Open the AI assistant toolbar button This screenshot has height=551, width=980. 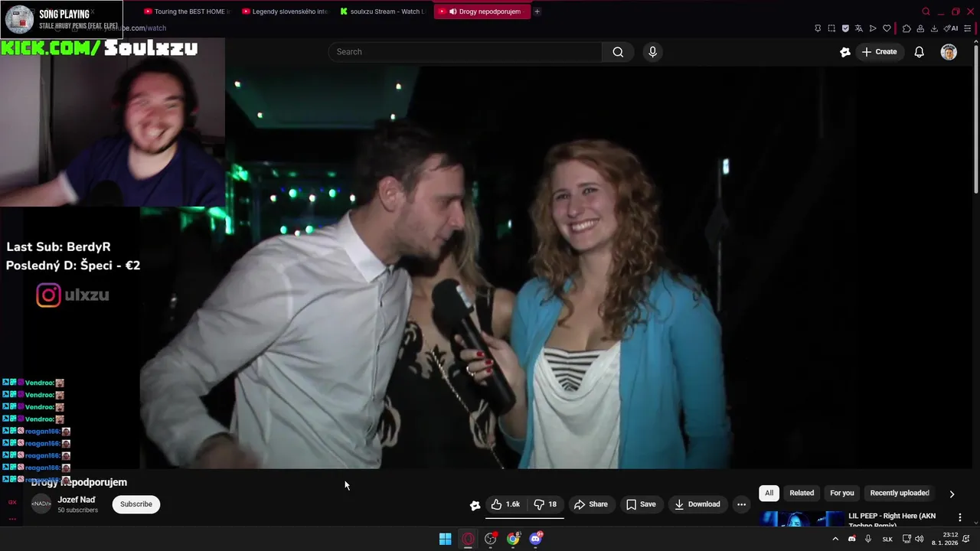click(x=951, y=28)
